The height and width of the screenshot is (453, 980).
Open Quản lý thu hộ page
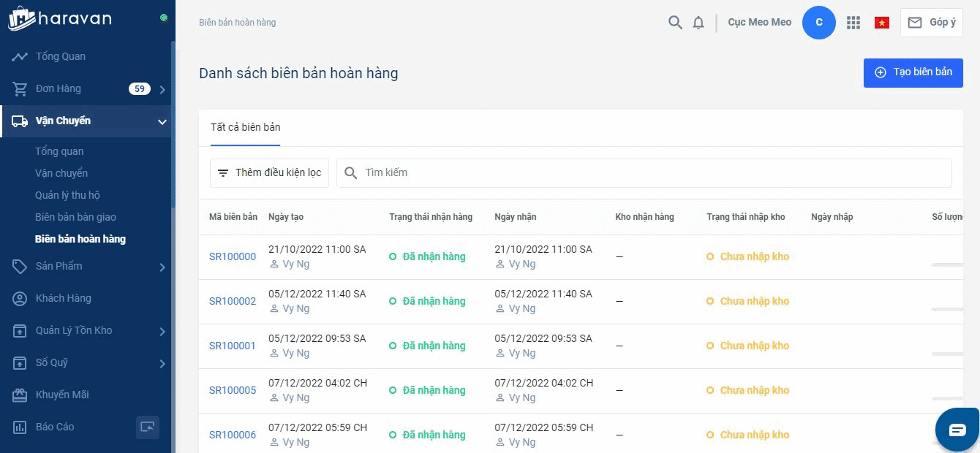(67, 195)
